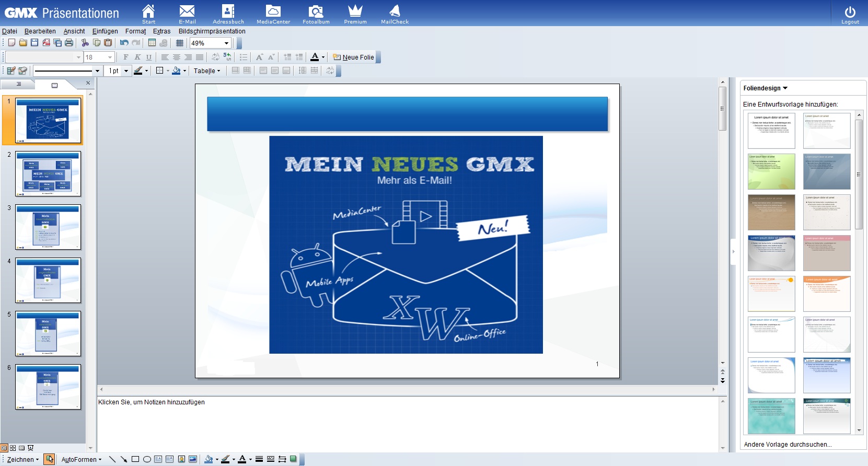Open the Bildschirmpräsentation menu
This screenshot has width=868, height=466.
212,31
